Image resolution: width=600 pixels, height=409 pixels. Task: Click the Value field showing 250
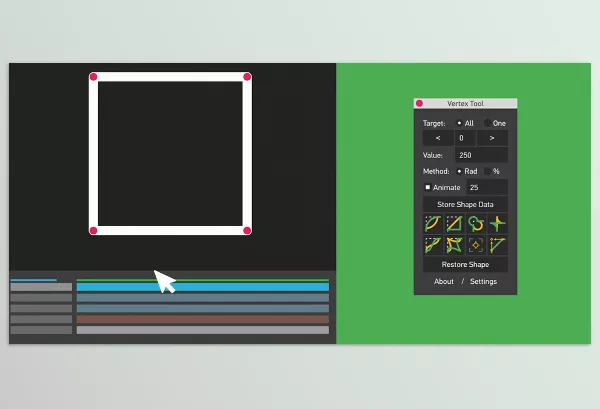click(481, 155)
